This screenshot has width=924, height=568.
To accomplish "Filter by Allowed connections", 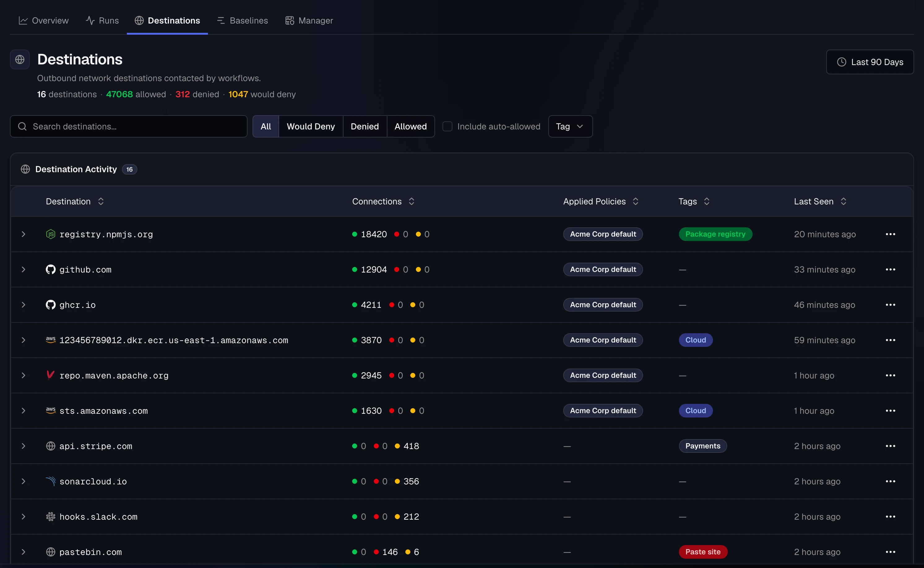I will coord(411,127).
